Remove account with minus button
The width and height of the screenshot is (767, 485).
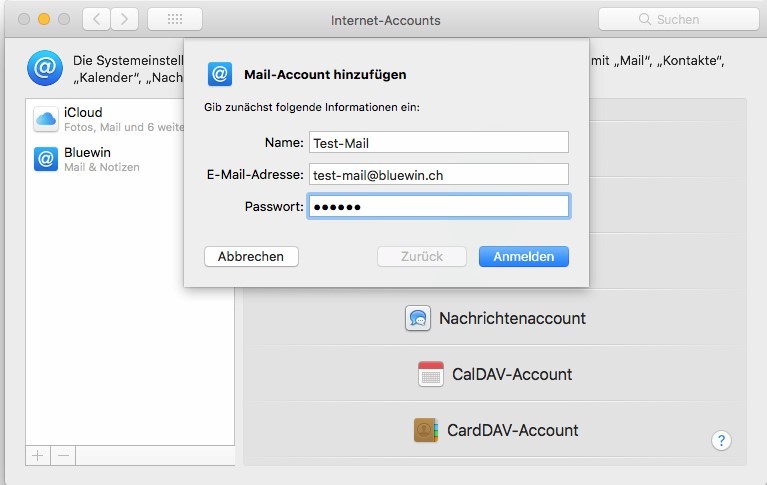pyautogui.click(x=63, y=455)
